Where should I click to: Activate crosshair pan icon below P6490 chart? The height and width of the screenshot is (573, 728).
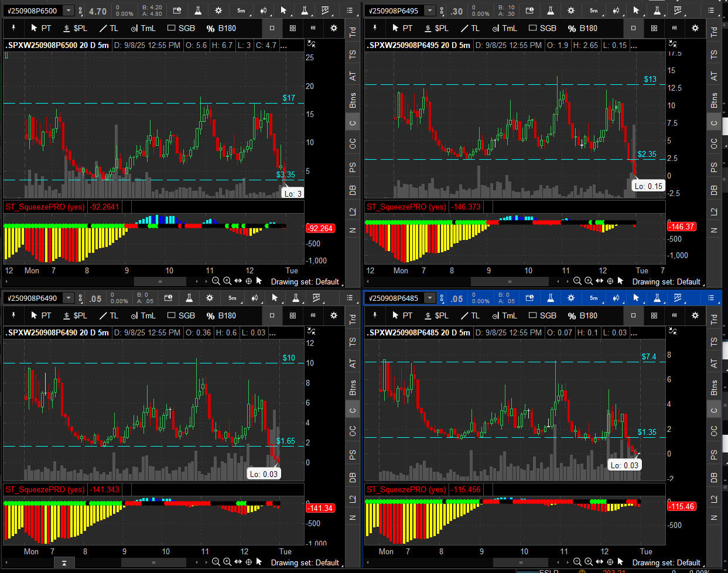[248, 562]
